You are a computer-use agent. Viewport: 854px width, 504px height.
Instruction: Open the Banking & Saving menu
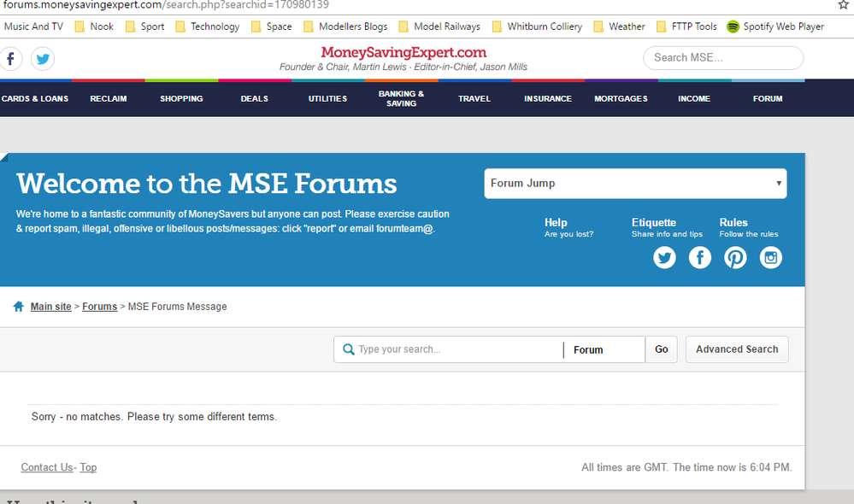(x=401, y=98)
